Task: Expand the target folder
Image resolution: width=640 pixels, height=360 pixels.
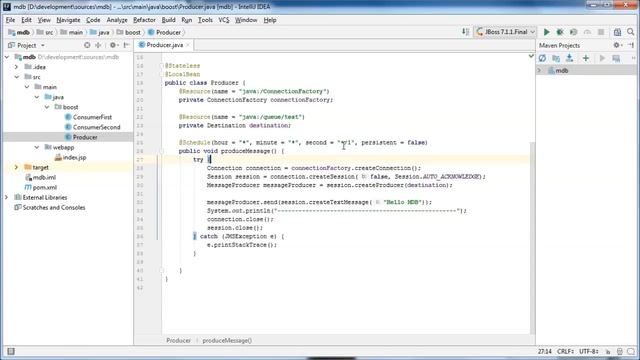Action: (16, 167)
